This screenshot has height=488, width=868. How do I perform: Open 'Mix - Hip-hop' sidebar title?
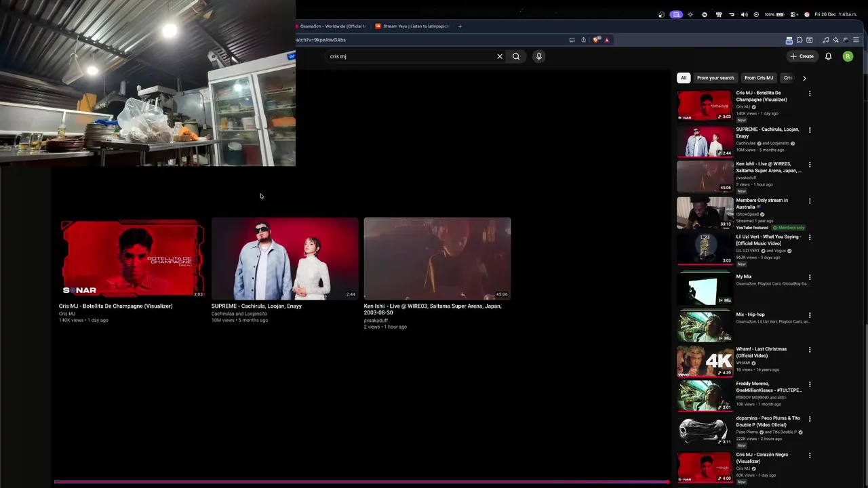(751, 314)
